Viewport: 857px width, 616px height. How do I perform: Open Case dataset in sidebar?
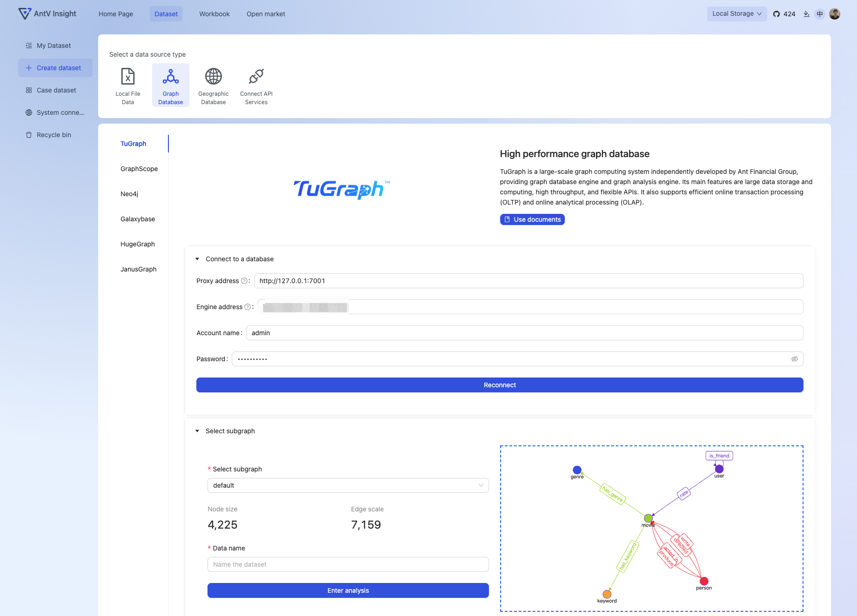click(56, 90)
